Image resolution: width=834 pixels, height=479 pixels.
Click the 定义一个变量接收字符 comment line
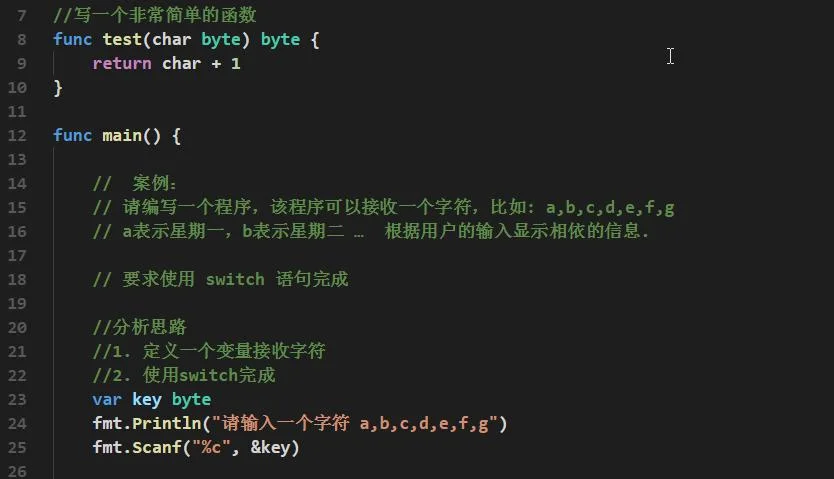pyautogui.click(x=209, y=351)
